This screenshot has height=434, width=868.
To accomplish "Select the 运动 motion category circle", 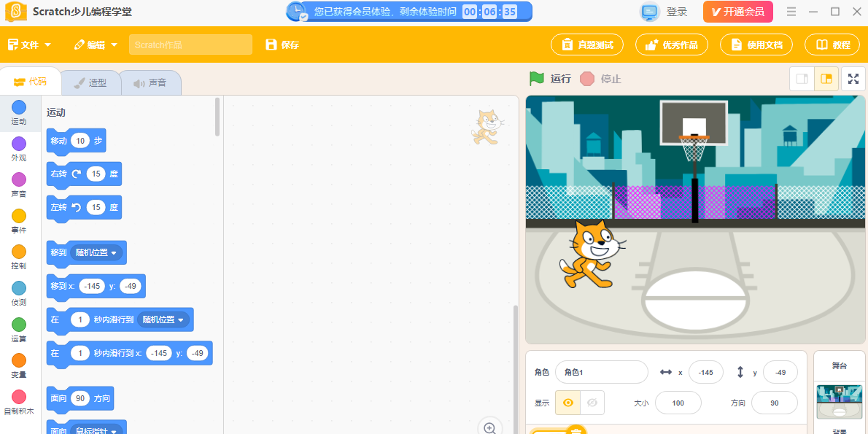I will pos(19,107).
